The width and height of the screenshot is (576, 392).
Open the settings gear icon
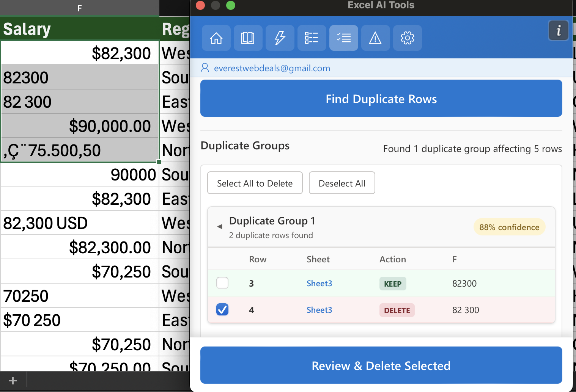click(x=407, y=38)
